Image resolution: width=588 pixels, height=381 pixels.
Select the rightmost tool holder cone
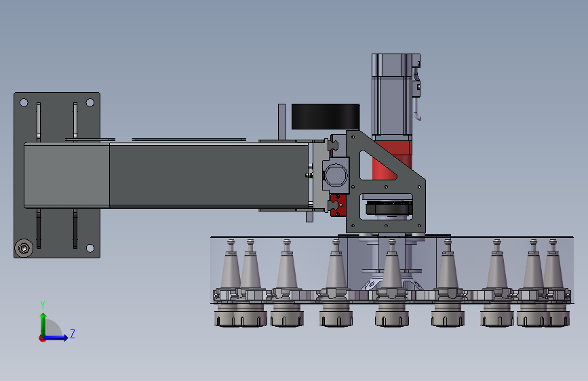tap(553, 283)
